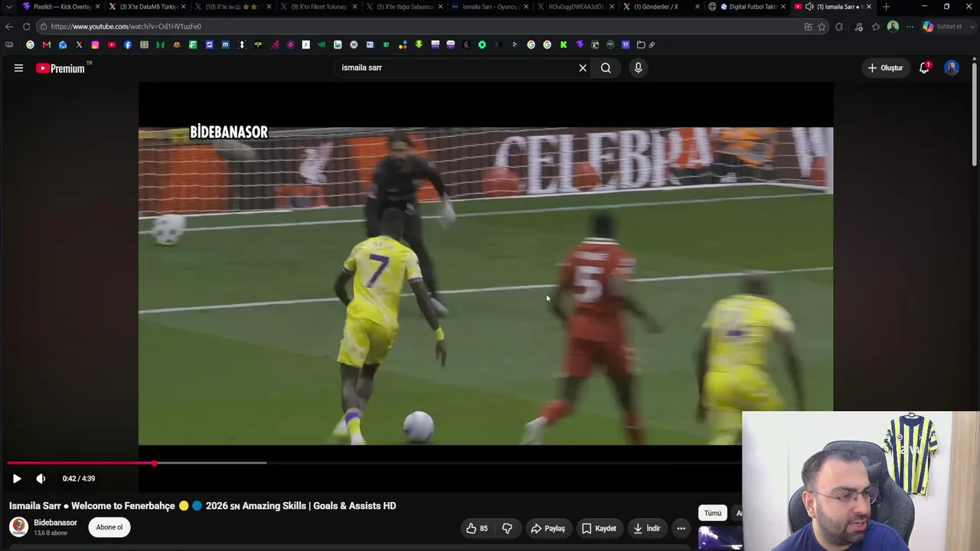This screenshot has height=551, width=980.
Task: Download the video with İndir
Action: pyautogui.click(x=647, y=528)
